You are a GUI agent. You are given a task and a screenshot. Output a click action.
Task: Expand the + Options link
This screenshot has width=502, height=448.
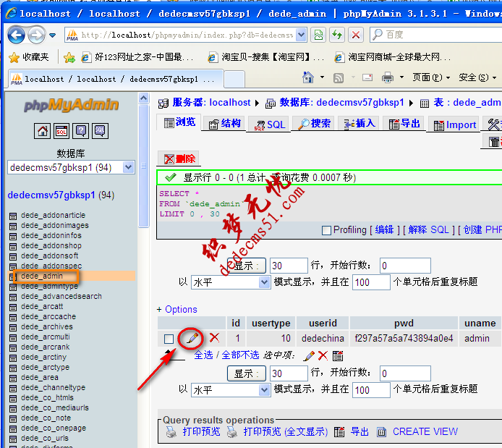pos(177,309)
